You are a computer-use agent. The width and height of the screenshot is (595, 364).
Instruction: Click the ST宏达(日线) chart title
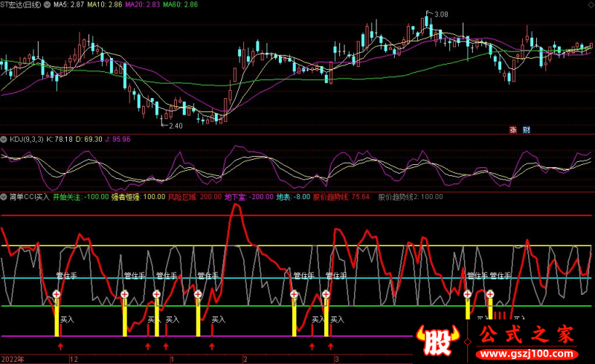pyautogui.click(x=21, y=5)
